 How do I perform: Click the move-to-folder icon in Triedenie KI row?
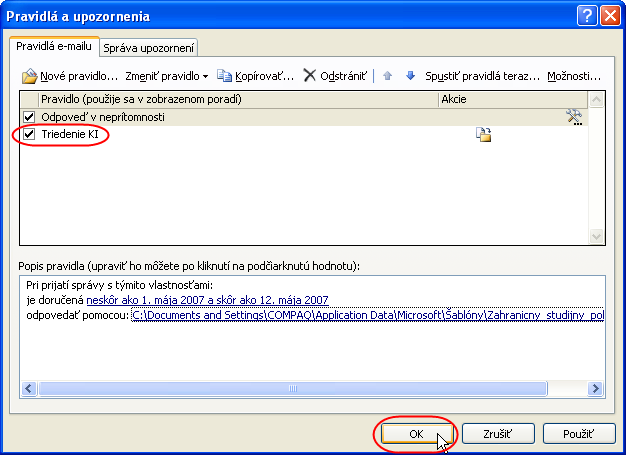coord(484,135)
